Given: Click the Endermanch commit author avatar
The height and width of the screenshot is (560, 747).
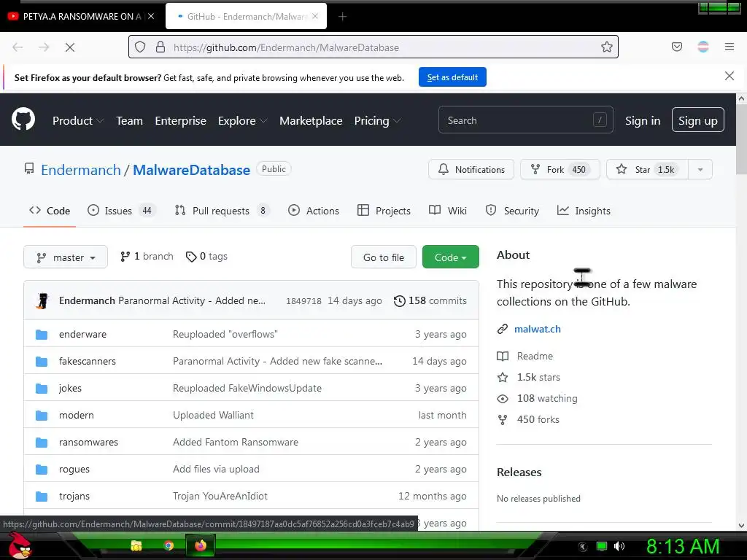Looking at the screenshot, I should point(42,300).
